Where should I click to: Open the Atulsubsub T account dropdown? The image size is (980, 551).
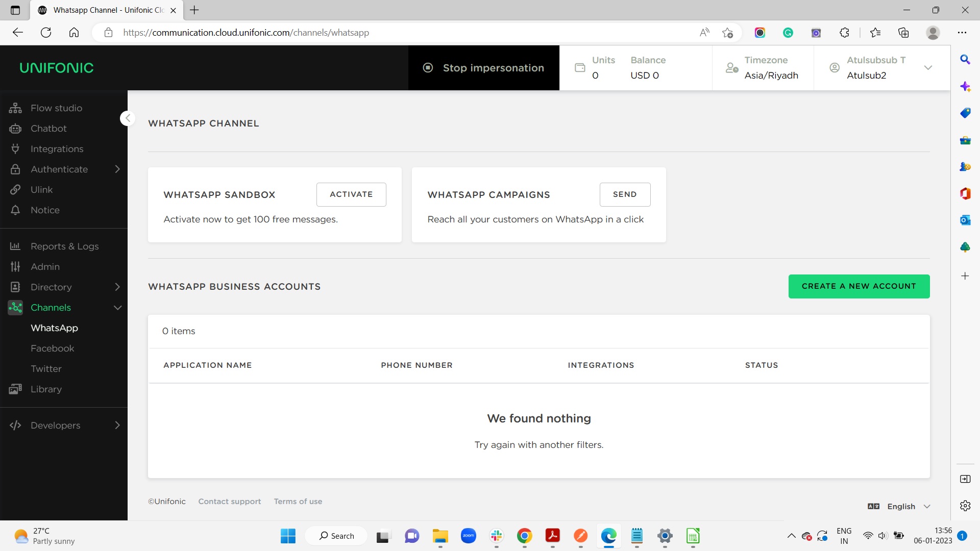(x=928, y=68)
